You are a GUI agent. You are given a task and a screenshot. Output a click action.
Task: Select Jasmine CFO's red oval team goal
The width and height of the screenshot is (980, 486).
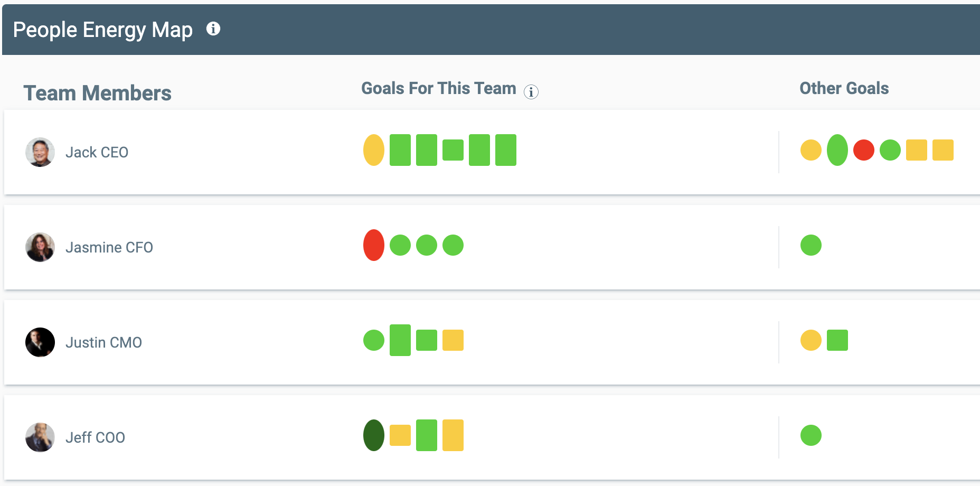point(374,245)
